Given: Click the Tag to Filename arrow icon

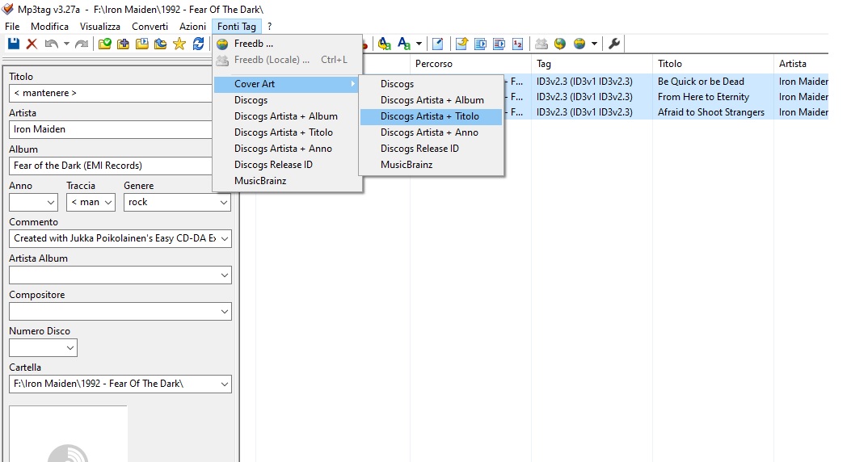Looking at the screenshot, I should point(461,44).
